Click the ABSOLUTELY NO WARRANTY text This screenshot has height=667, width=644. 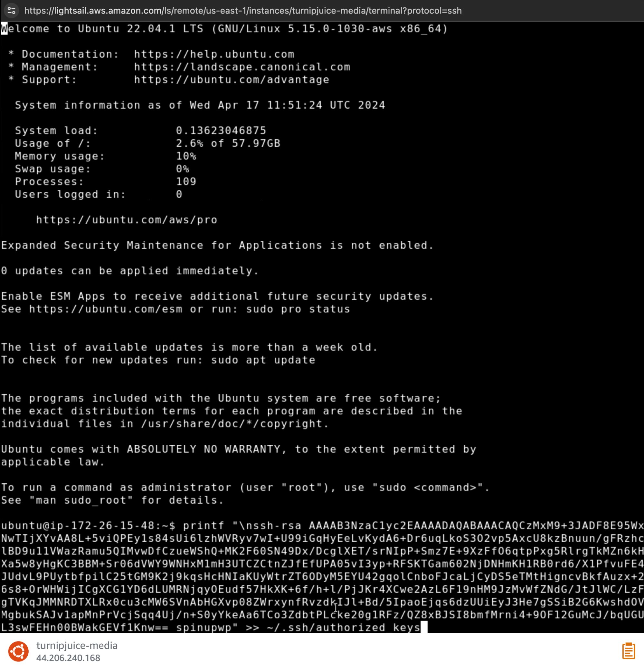203,449
